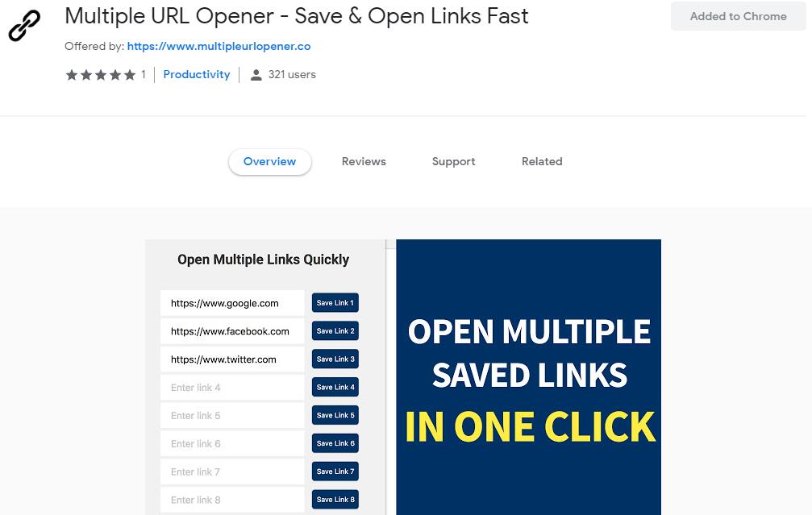
Task: Open the Support tab
Action: (x=454, y=161)
